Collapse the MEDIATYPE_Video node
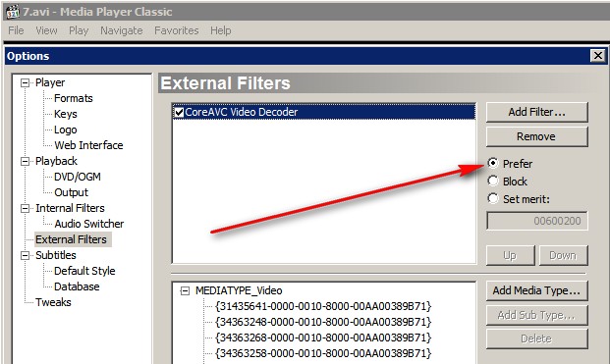Viewport: 610px width, 364px height. (x=186, y=290)
